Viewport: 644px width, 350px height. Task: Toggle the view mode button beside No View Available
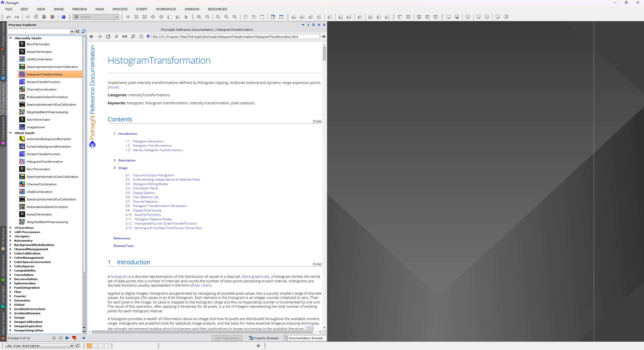click(78, 346)
